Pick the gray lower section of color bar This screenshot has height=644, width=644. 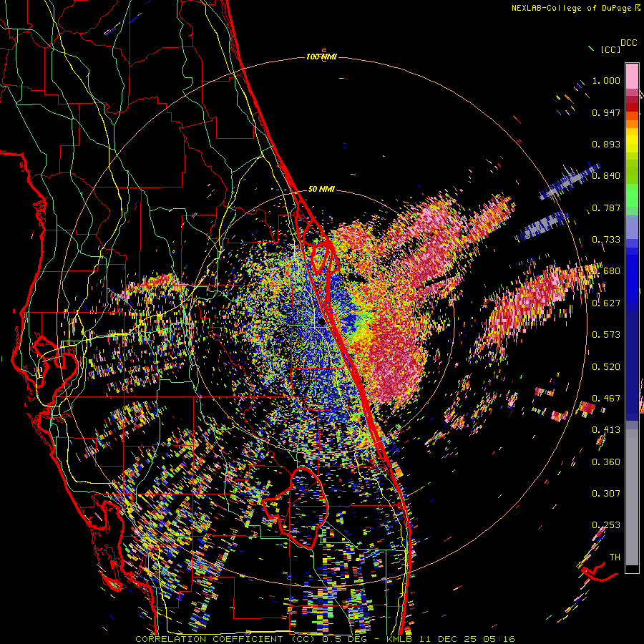(x=632, y=497)
